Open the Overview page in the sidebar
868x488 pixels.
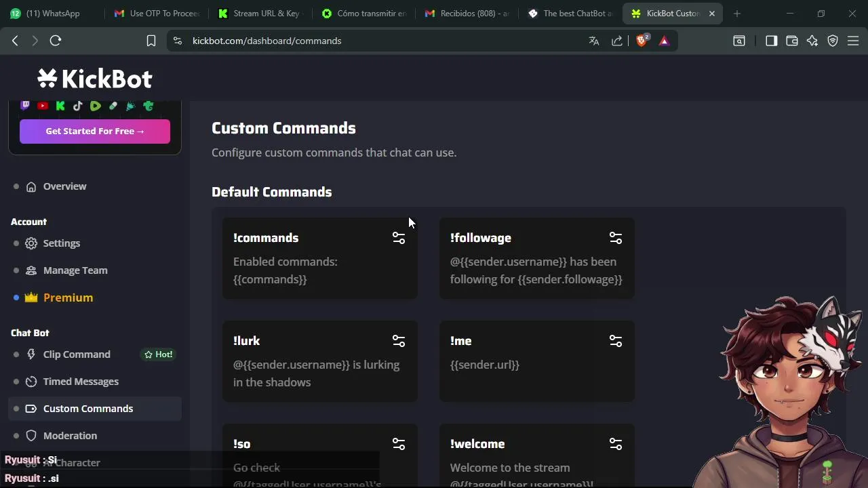(x=64, y=186)
